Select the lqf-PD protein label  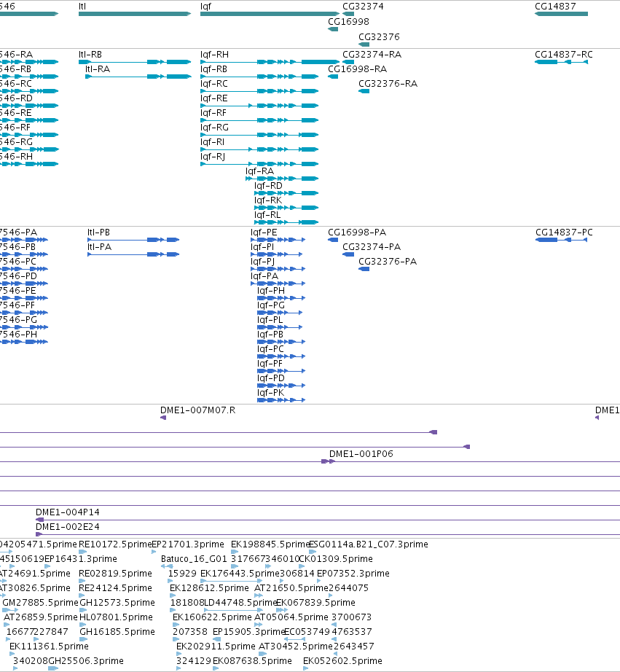[271, 378]
